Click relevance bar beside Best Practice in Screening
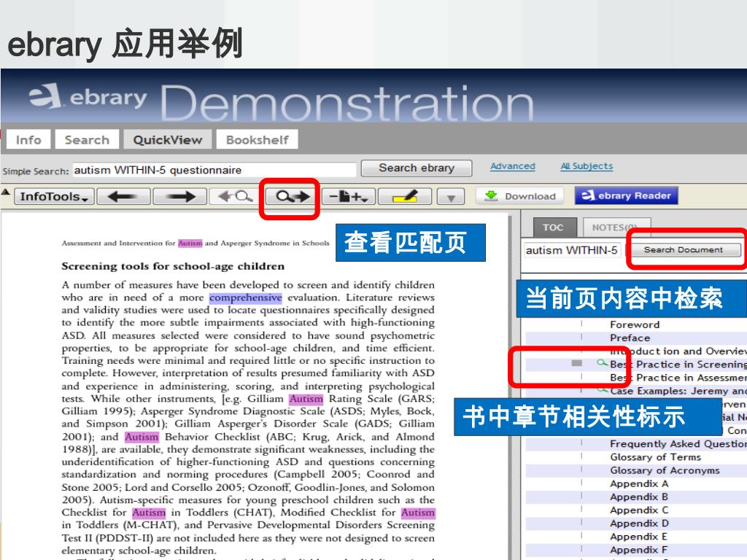The height and width of the screenshot is (560, 747). 577,363
